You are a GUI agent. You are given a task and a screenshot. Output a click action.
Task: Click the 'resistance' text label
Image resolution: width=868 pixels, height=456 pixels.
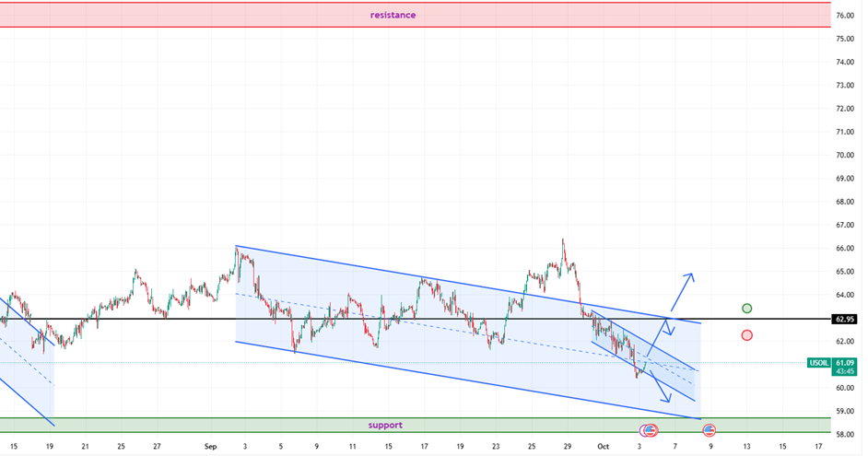393,15
